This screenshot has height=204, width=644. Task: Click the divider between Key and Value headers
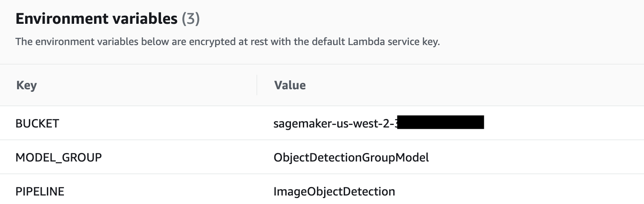pos(257,85)
